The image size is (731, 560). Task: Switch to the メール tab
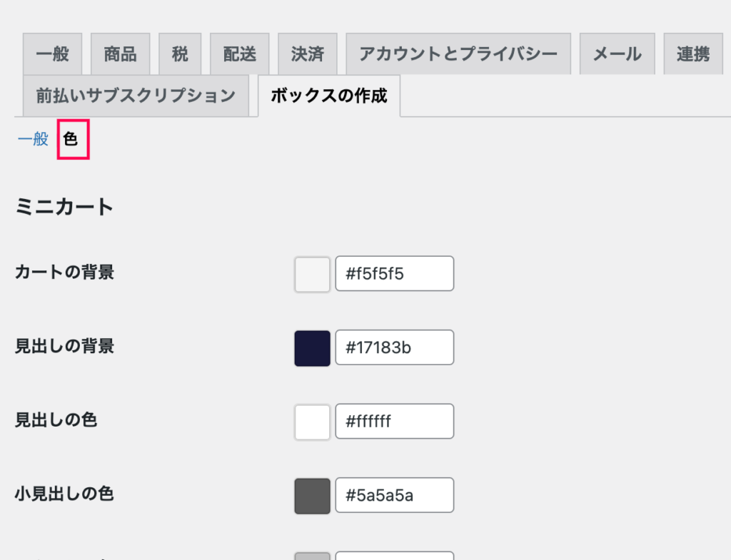tap(617, 54)
